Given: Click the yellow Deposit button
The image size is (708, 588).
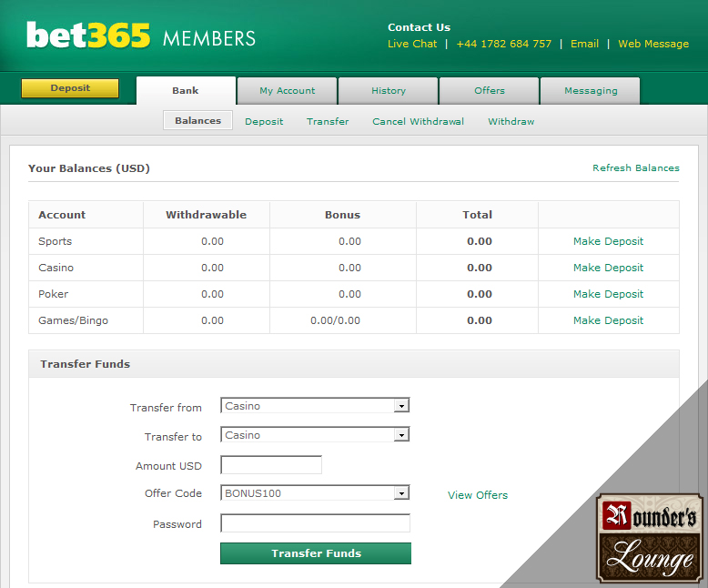Looking at the screenshot, I should tap(70, 88).
